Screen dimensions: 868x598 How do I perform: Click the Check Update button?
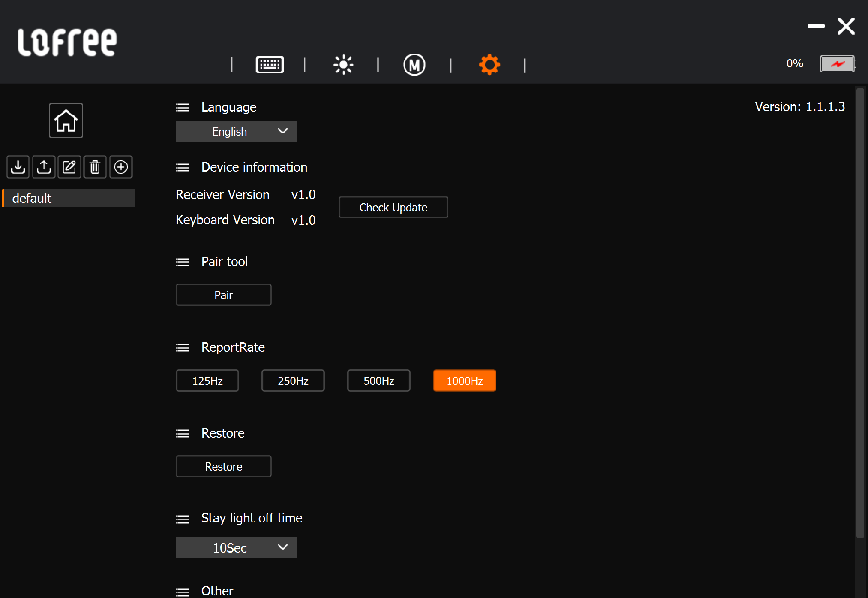tap(393, 207)
